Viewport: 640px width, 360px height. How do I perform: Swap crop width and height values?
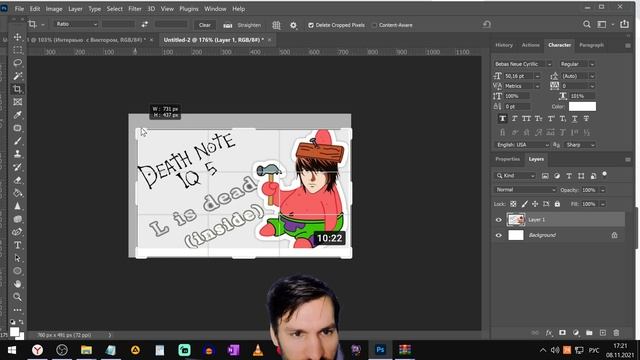[x=144, y=24]
